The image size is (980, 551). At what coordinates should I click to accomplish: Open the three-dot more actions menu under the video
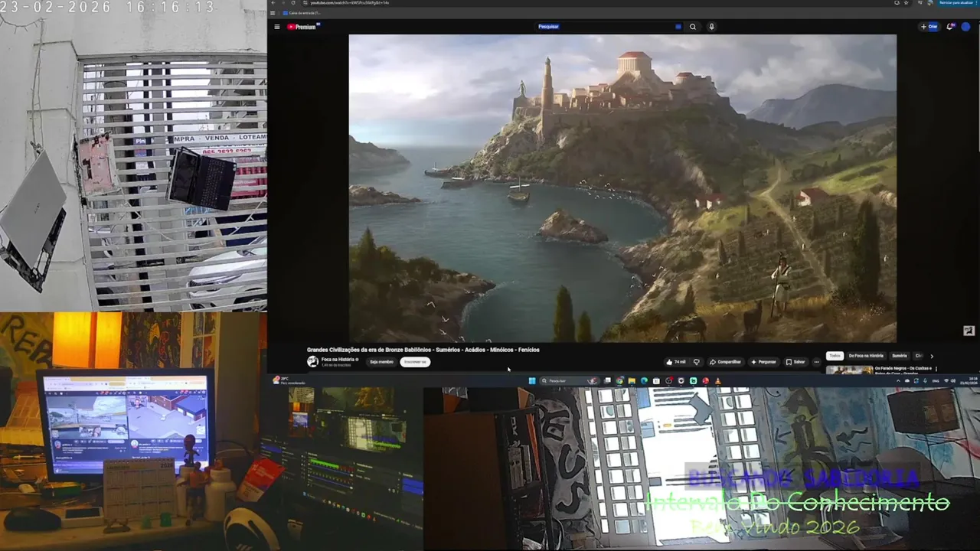click(x=817, y=362)
